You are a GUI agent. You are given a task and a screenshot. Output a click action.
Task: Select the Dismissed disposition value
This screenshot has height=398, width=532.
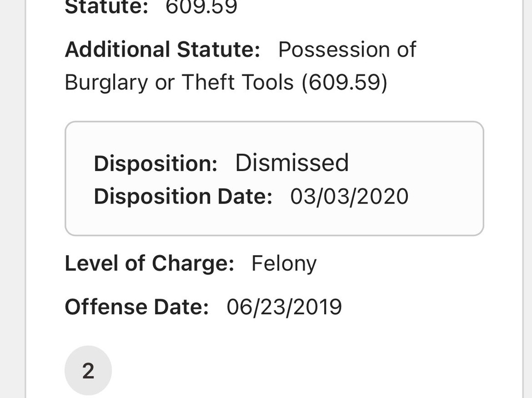292,163
